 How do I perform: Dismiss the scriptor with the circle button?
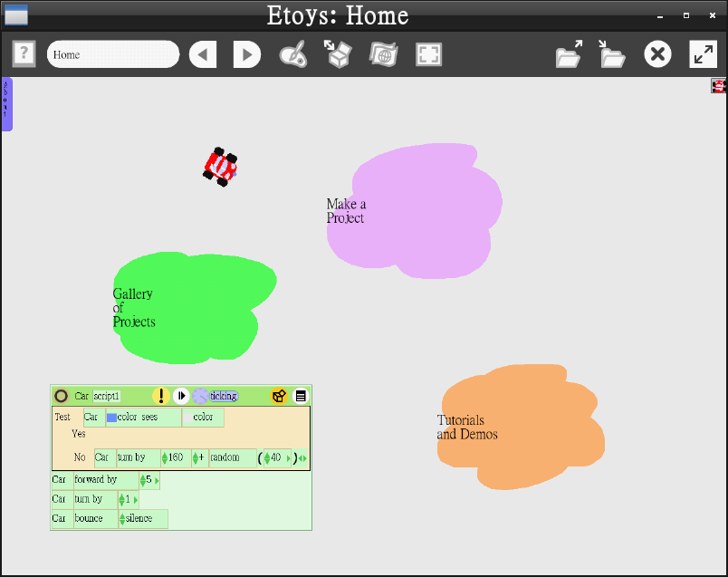[x=62, y=396]
